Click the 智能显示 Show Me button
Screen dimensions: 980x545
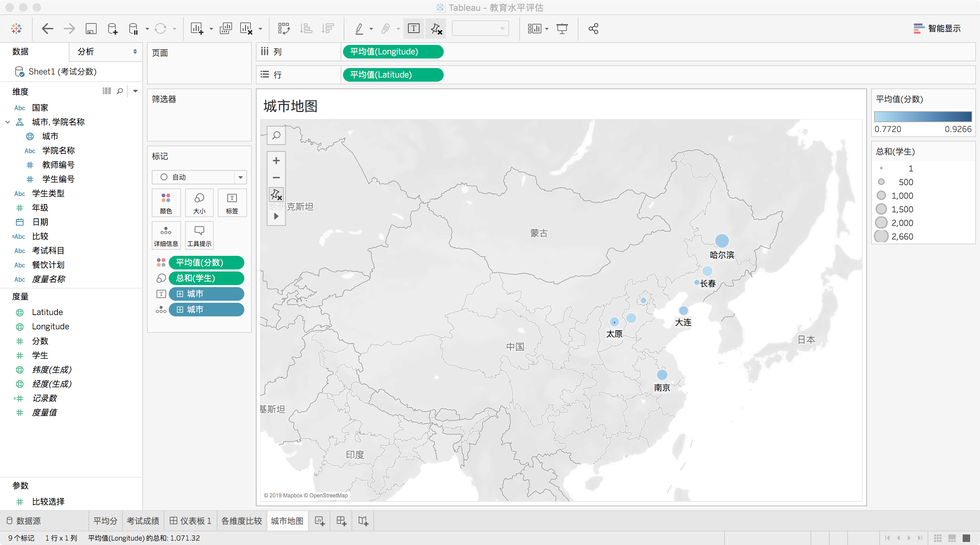point(937,29)
